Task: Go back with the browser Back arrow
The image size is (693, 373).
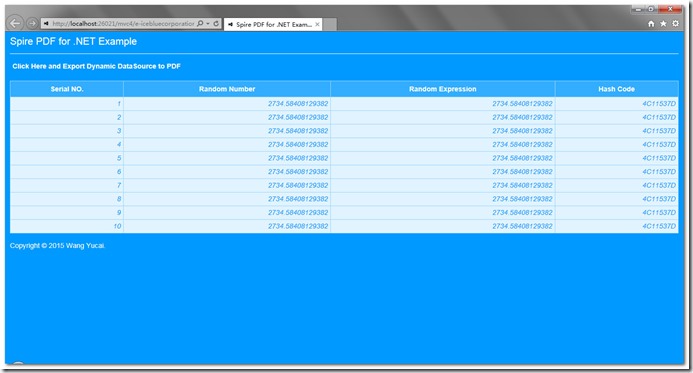Action: point(15,23)
